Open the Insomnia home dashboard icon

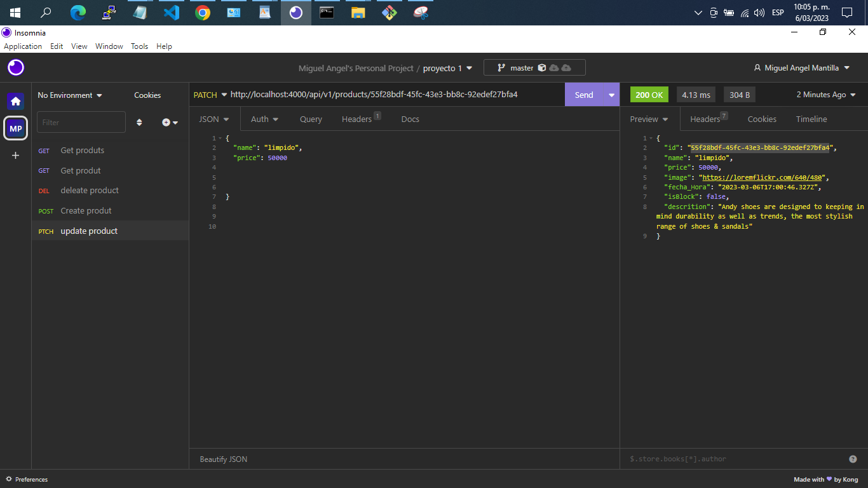tap(15, 100)
